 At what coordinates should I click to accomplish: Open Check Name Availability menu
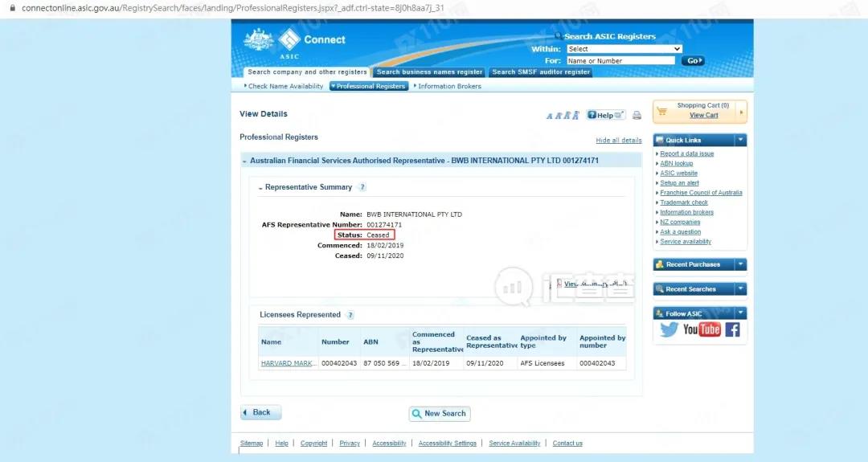tap(284, 86)
